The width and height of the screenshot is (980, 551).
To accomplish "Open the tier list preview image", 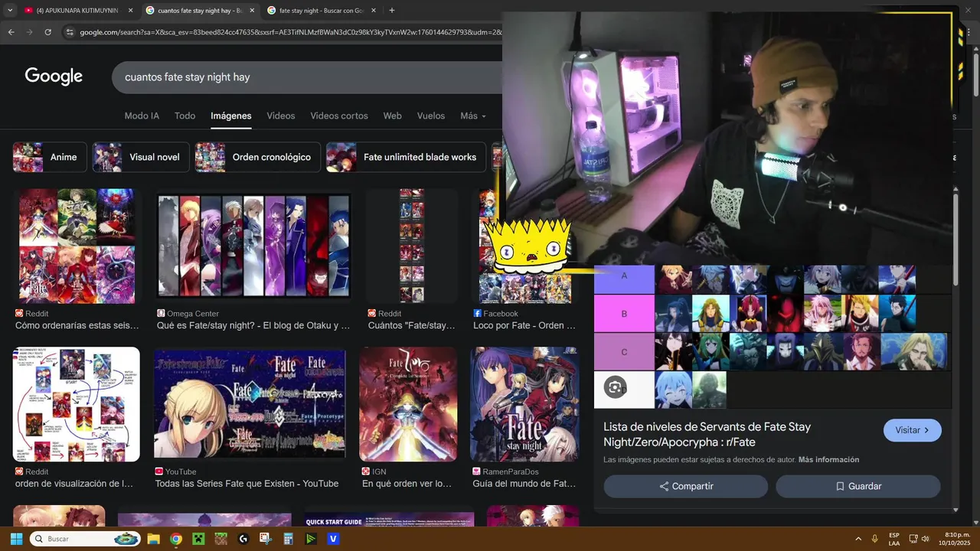I will click(x=773, y=337).
